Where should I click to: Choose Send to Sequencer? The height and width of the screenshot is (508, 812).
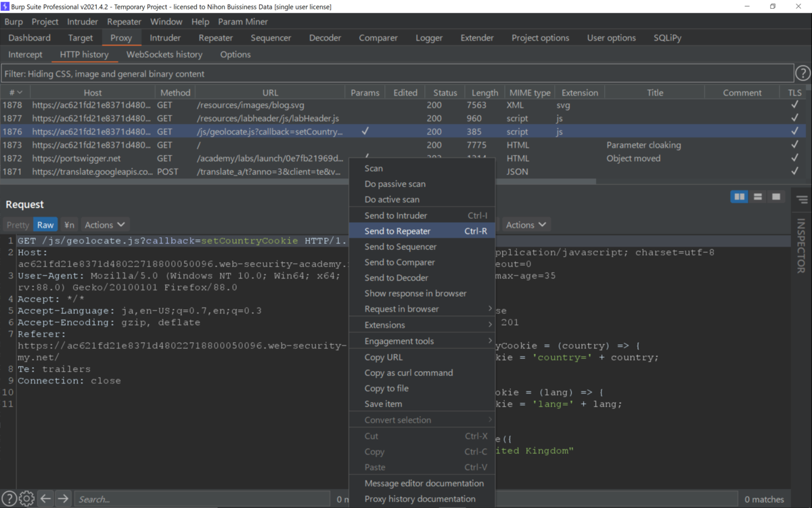click(422, 247)
